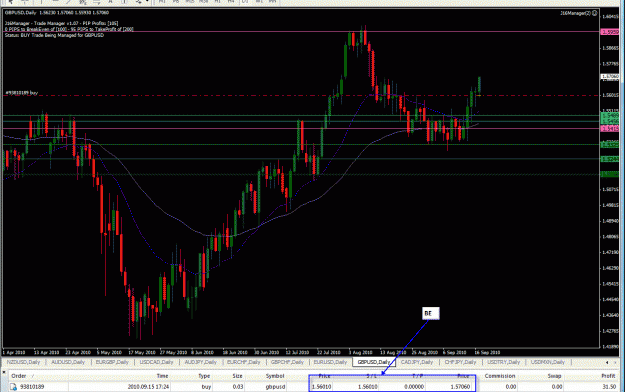Open the USDCAD,Daily chart tab
625x392 pixels.
coord(156,362)
